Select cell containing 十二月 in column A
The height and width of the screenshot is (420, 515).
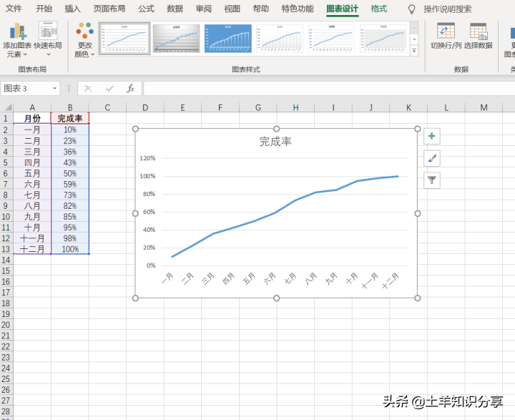click(x=32, y=249)
